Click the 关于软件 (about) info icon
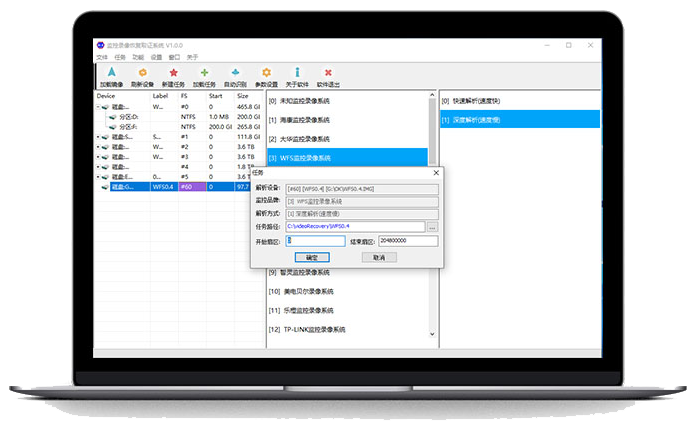The image size is (696, 431). click(x=297, y=76)
